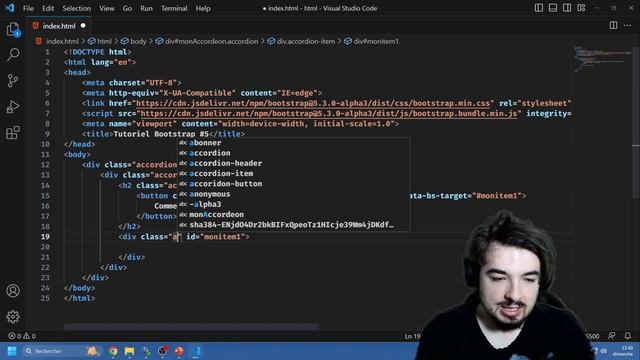Click the Ln 19 cursor position status item
640x360 pixels.
412,336
